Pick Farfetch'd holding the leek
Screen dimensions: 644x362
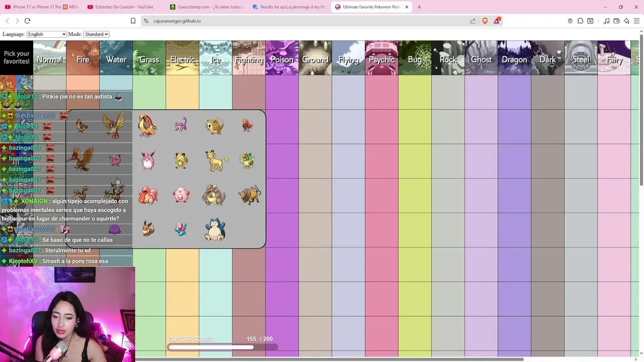coord(247,161)
